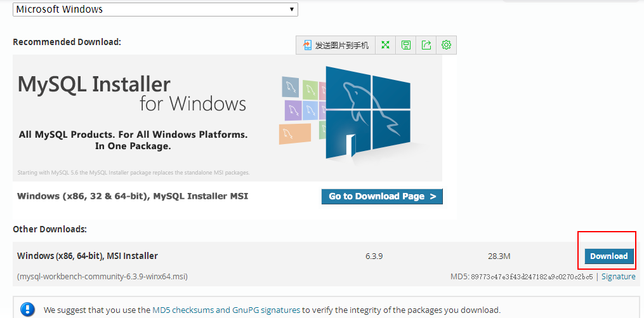
Task: Click Windows (x86, 32 & 64-bit), MySQL Installer MSI text
Action: pos(133,196)
